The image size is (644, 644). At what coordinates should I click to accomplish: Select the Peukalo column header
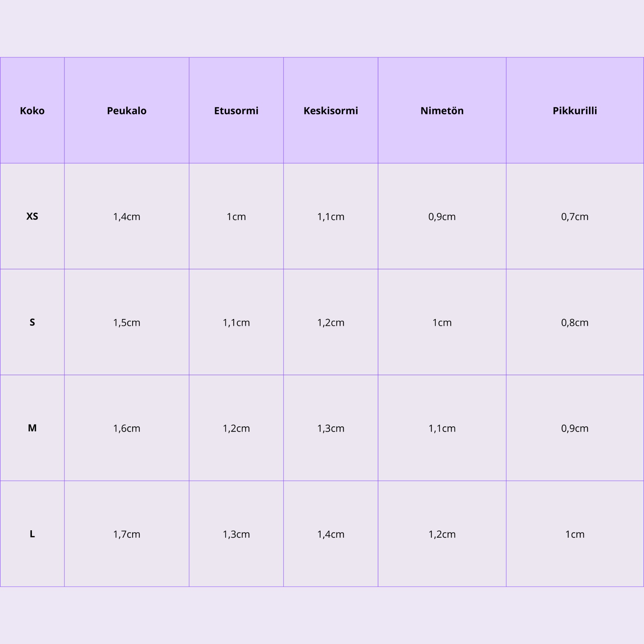point(127,110)
